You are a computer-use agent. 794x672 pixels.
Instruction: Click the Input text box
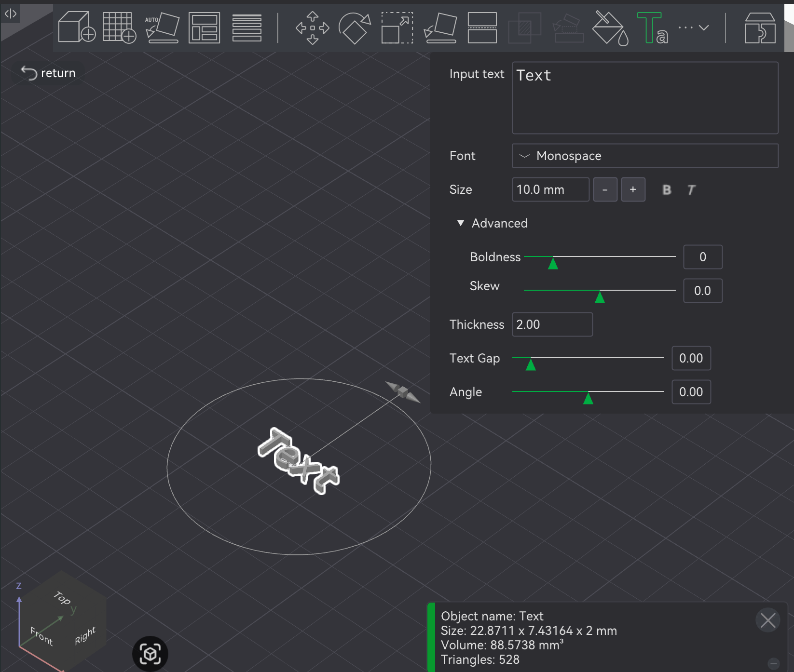(x=645, y=98)
